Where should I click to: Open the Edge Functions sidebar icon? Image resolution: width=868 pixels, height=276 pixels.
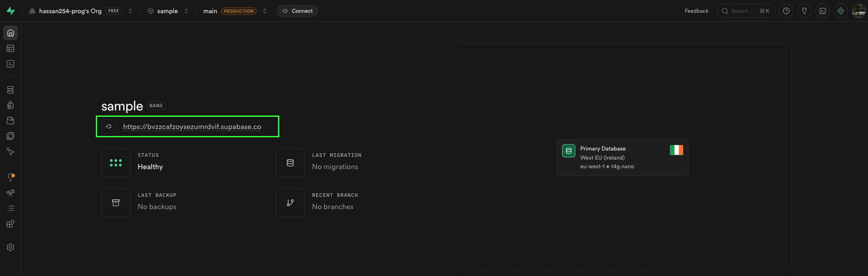pos(10,136)
